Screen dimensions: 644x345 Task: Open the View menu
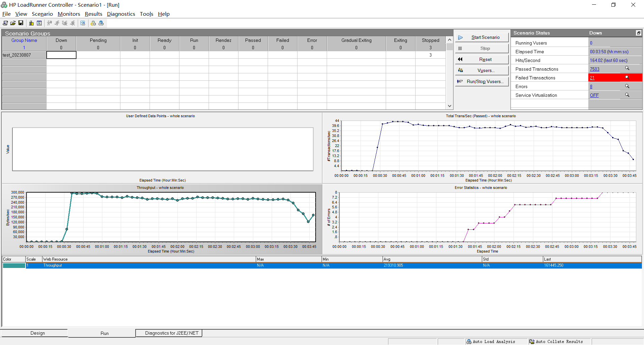[x=21, y=14]
